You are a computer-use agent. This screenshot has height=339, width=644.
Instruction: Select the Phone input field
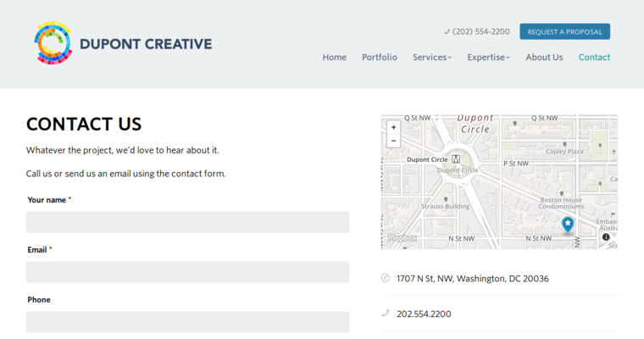pyautogui.click(x=187, y=322)
